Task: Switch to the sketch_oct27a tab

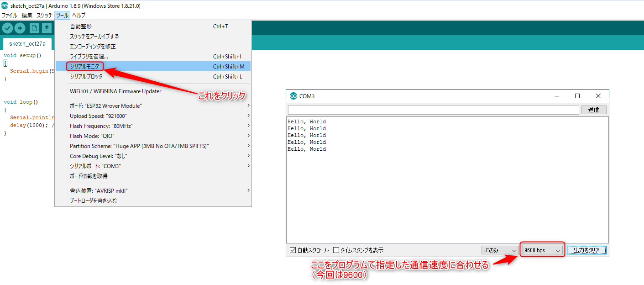Action: tap(27, 44)
